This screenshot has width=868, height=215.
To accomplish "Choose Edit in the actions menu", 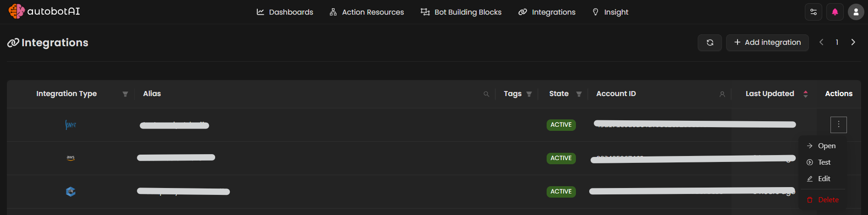I will [x=824, y=179].
